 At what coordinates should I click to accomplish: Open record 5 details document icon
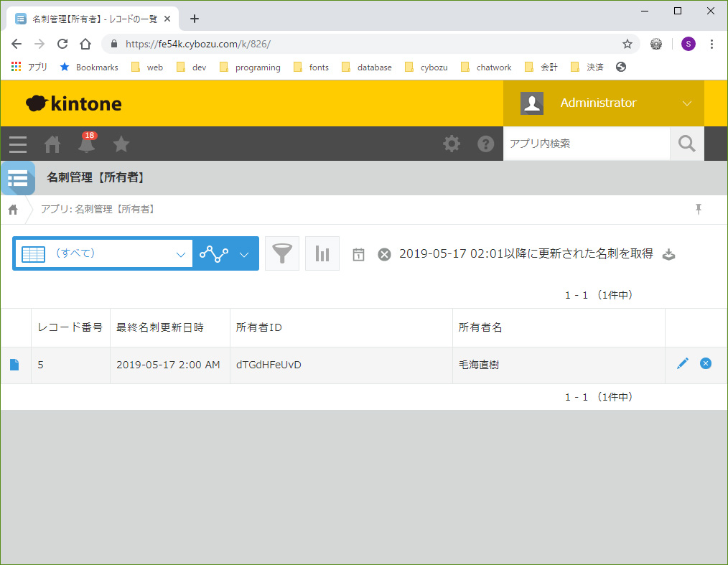pos(14,365)
